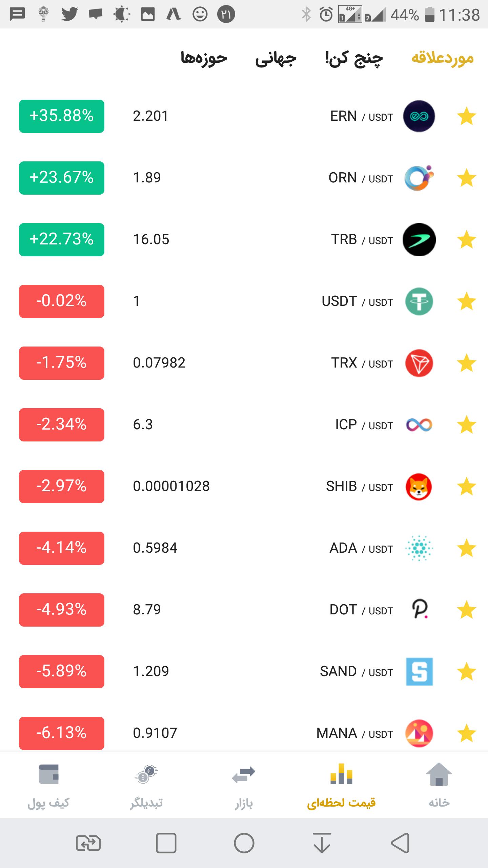Screen dimensions: 488x868
Task: Open the حوزه‌ها tab
Action: pyautogui.click(x=204, y=58)
